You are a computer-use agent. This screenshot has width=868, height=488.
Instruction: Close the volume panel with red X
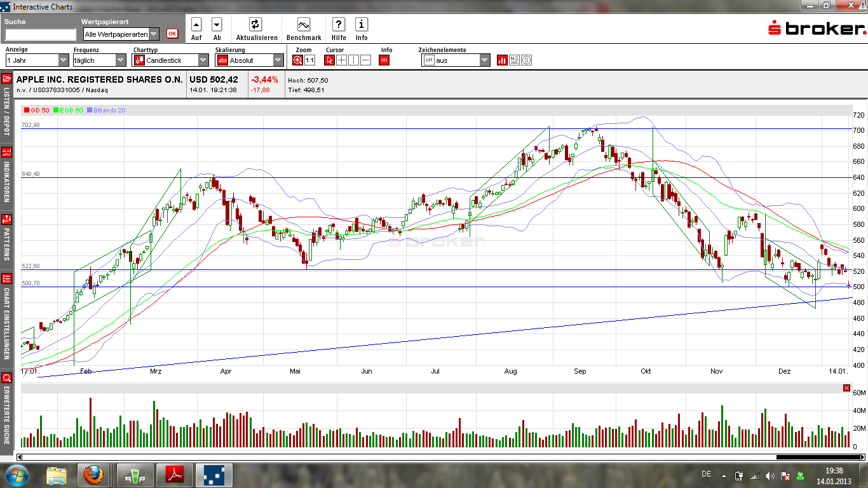pyautogui.click(x=846, y=388)
